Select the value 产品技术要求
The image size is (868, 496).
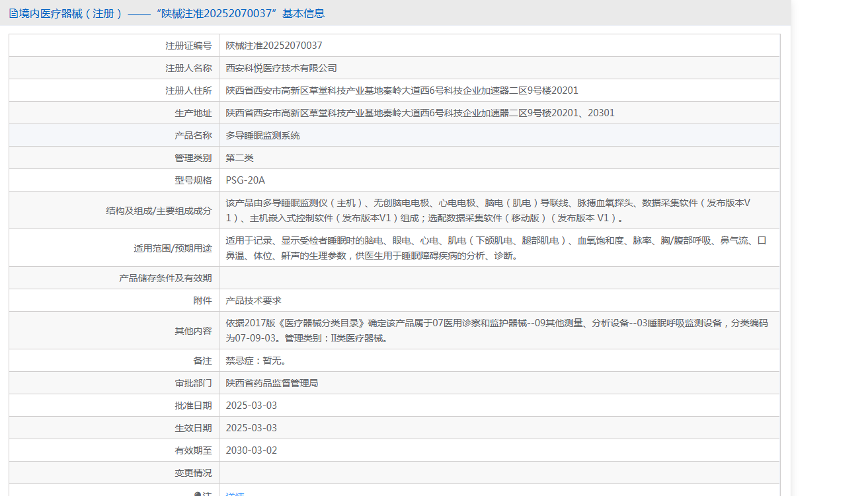tap(254, 301)
